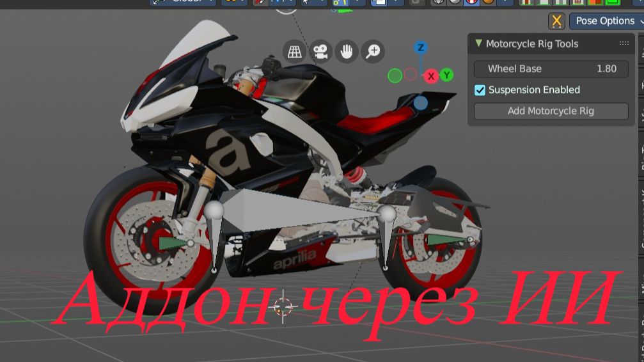644x362 pixels.
Task: Open the Pose Options dropdown
Action: (x=607, y=21)
